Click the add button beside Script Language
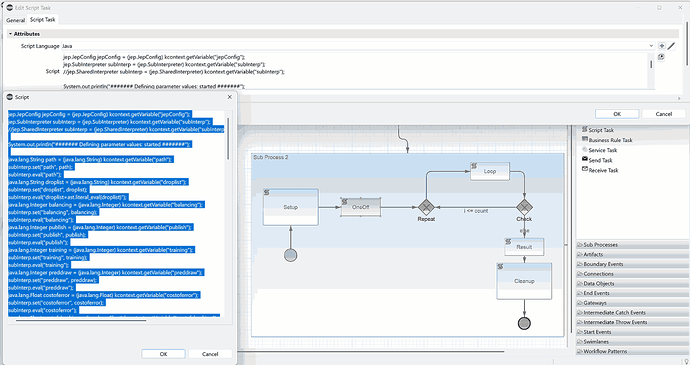The image size is (690, 365). pyautogui.click(x=661, y=46)
